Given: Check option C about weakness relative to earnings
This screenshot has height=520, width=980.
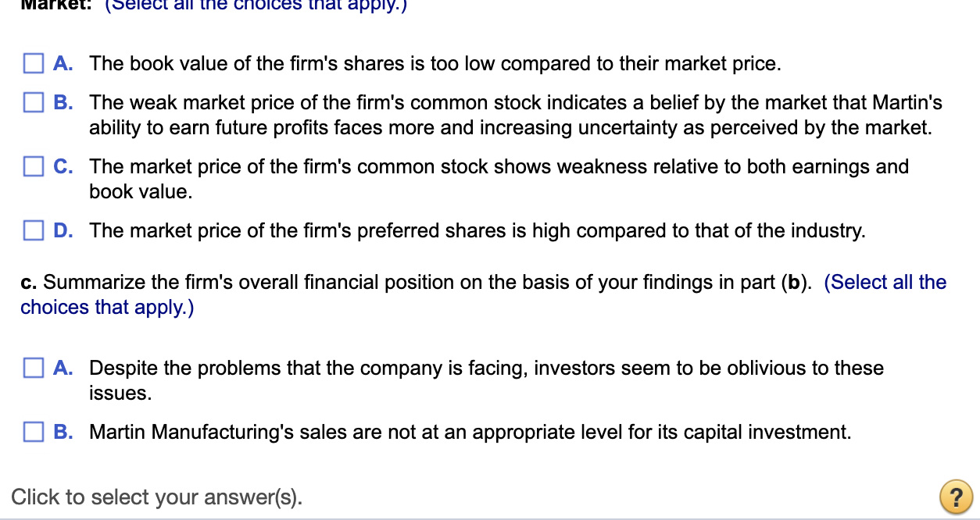Looking at the screenshot, I should (x=34, y=166).
